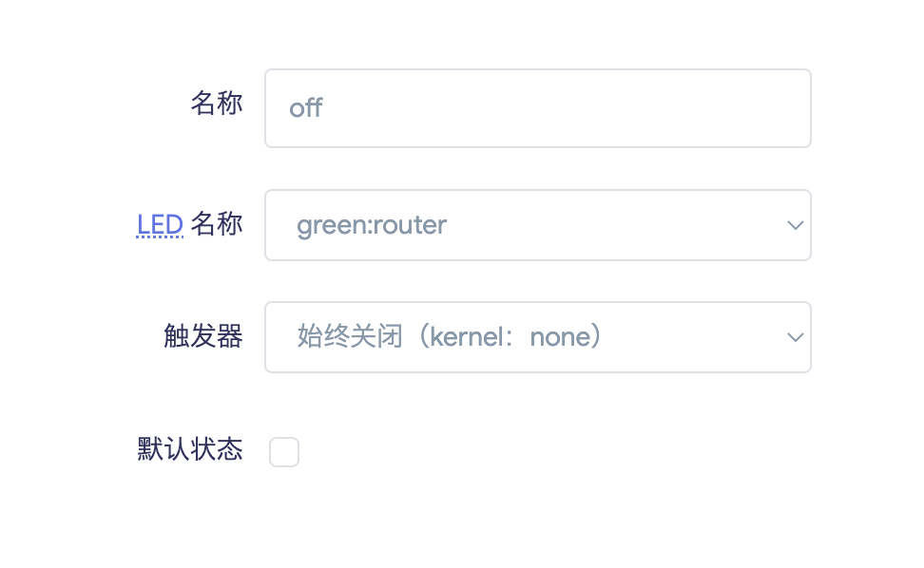
Task: Click the 默认状态 label text
Action: [190, 449]
